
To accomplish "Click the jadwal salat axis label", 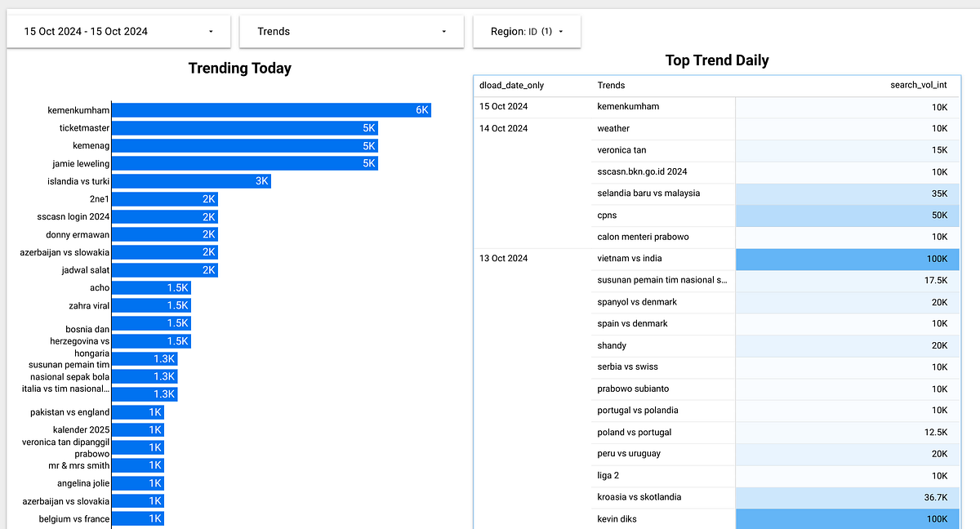I will pyautogui.click(x=87, y=269).
